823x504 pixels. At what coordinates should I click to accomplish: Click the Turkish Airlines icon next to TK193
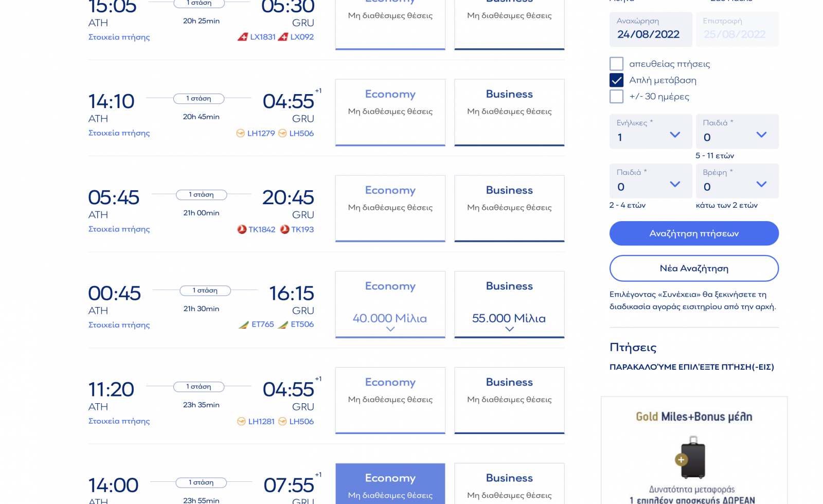[284, 229]
